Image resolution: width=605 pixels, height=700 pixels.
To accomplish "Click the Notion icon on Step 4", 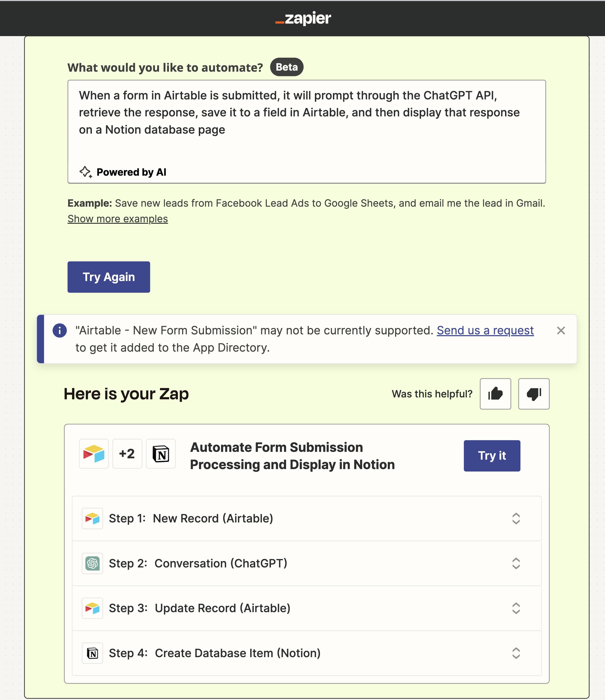I will pyautogui.click(x=93, y=653).
